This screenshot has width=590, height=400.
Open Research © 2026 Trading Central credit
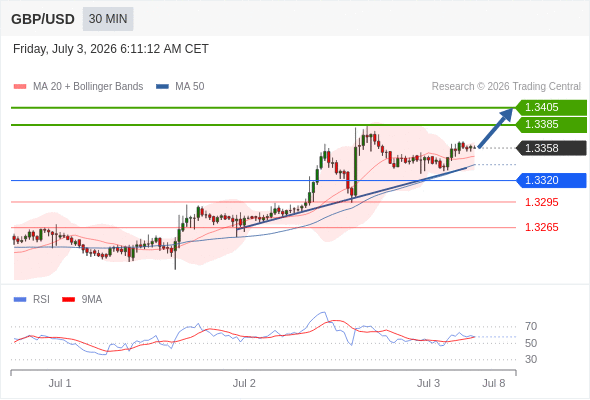coord(506,87)
